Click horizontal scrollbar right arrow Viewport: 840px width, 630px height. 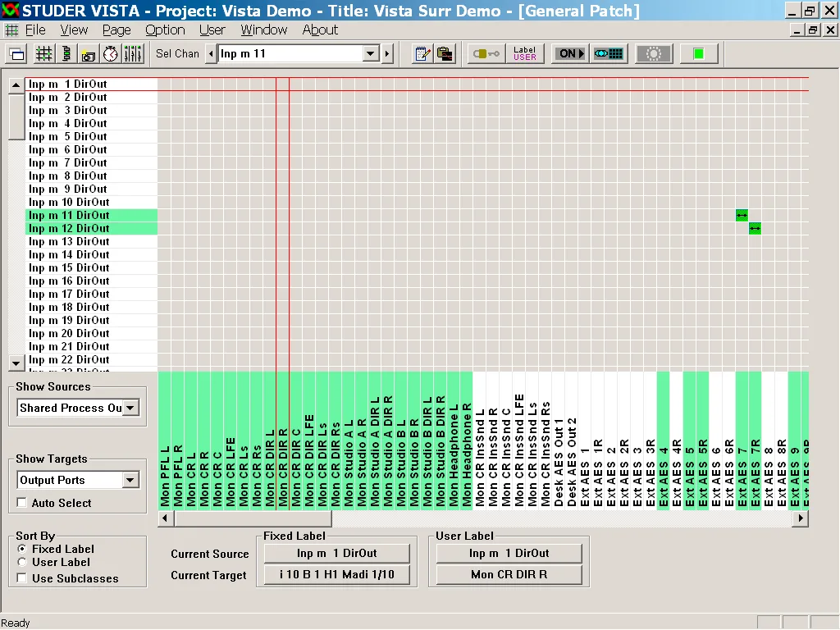click(801, 518)
